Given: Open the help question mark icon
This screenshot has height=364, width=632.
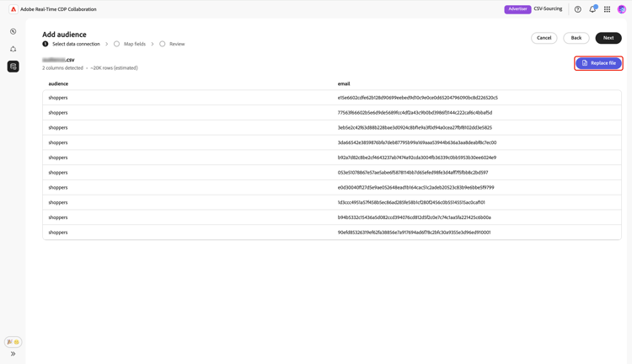Looking at the screenshot, I should click(x=577, y=9).
